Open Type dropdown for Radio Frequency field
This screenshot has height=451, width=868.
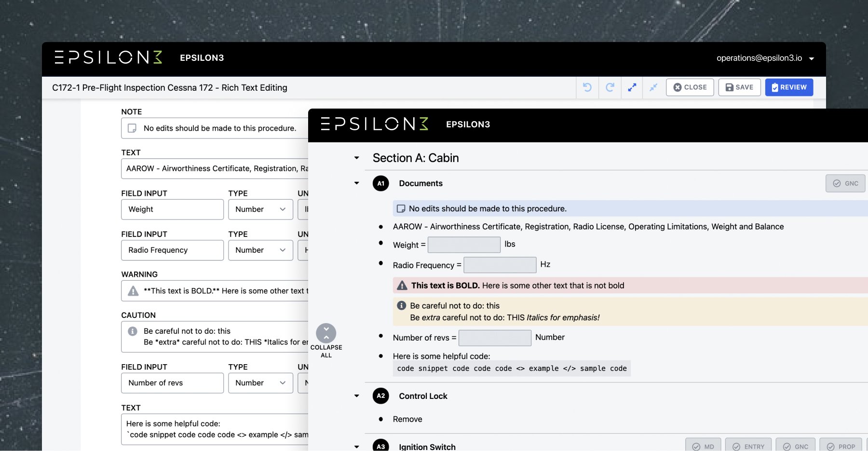[260, 250]
